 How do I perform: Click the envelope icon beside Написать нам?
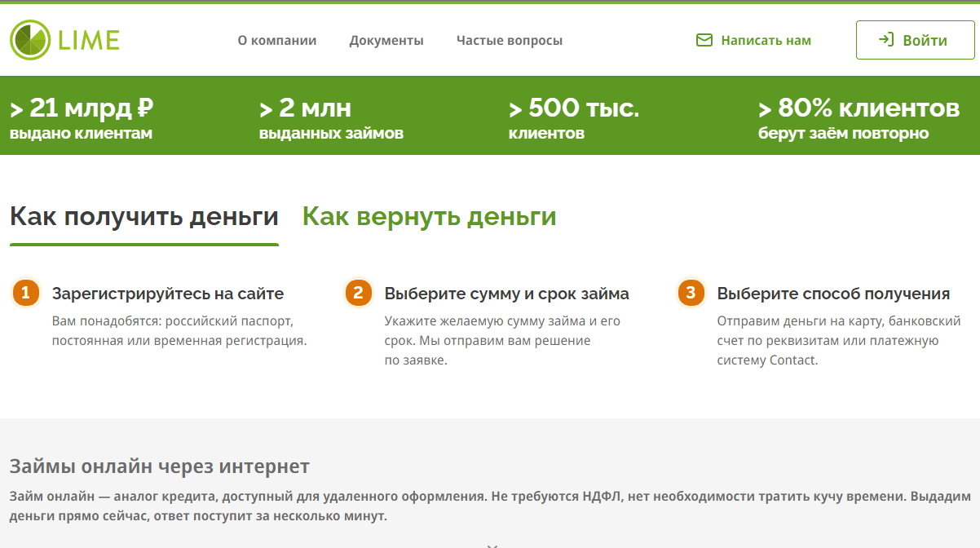[x=704, y=40]
